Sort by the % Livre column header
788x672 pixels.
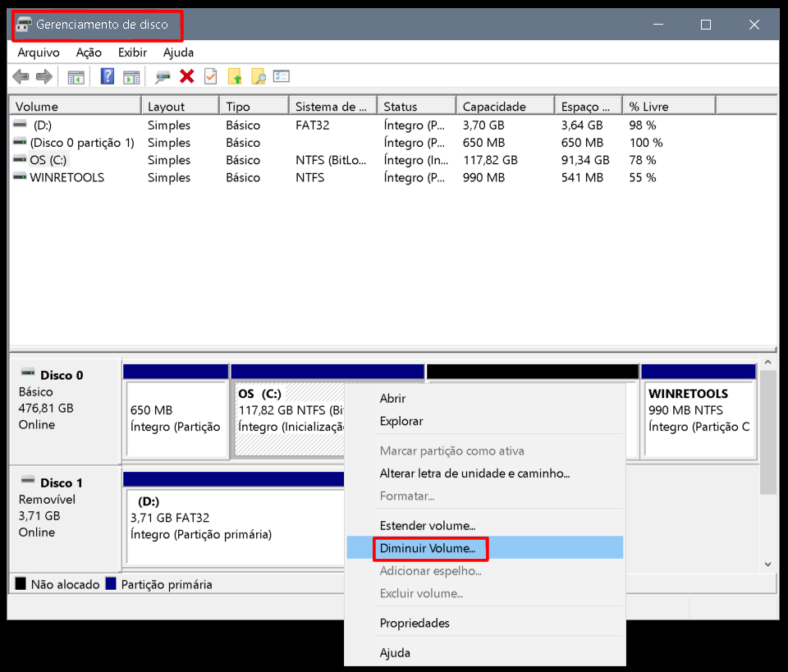[x=670, y=107]
